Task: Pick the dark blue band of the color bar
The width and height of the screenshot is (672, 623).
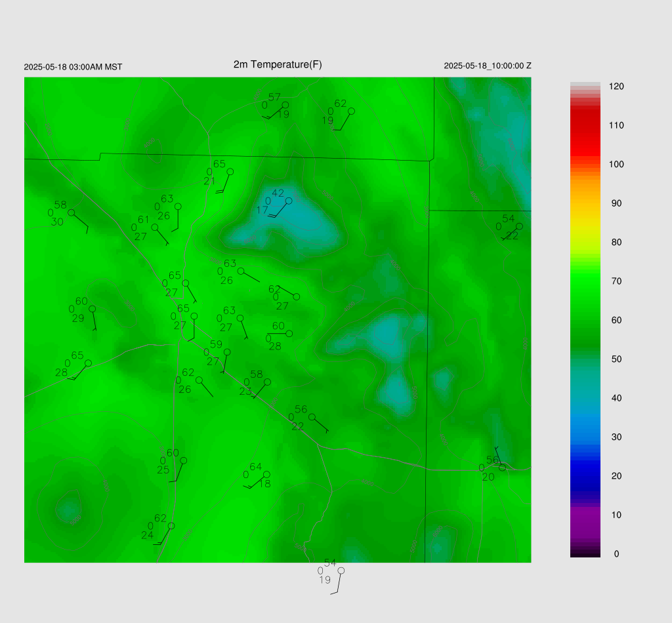Action: coord(585,475)
